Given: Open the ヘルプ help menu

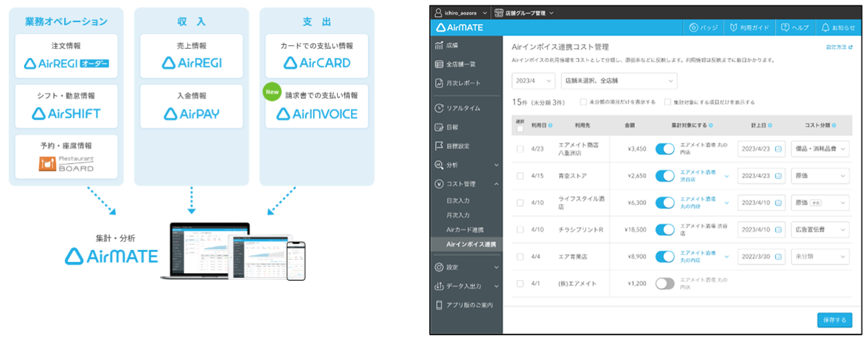Looking at the screenshot, I should coord(795,27).
